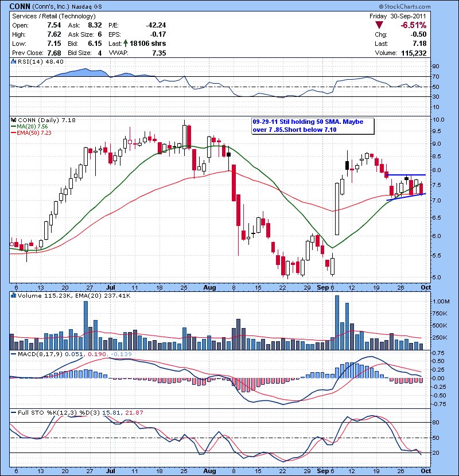Click the StockCharts.com watermark text
459x476 pixels.
click(x=404, y=6)
